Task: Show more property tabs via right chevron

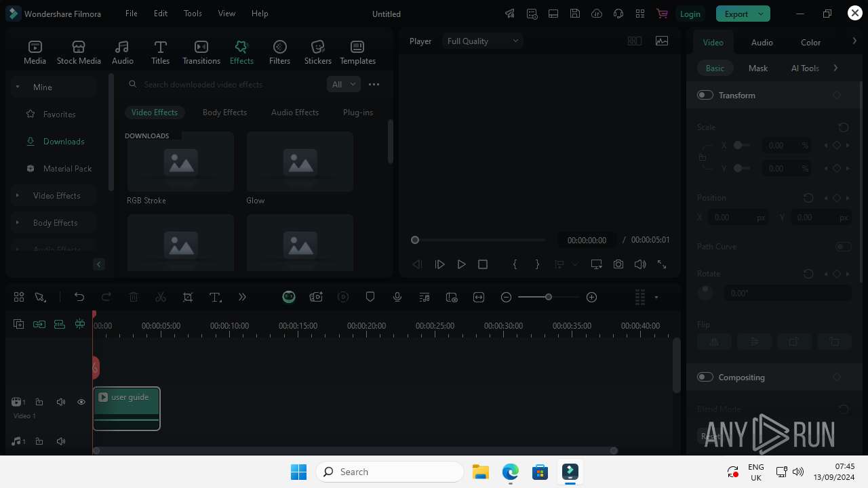Action: (854, 41)
